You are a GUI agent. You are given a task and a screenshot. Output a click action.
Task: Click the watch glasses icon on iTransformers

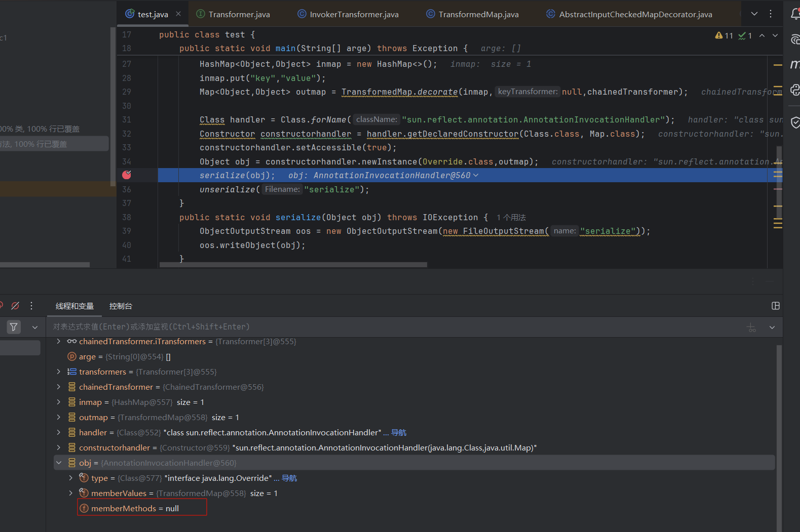coord(72,341)
